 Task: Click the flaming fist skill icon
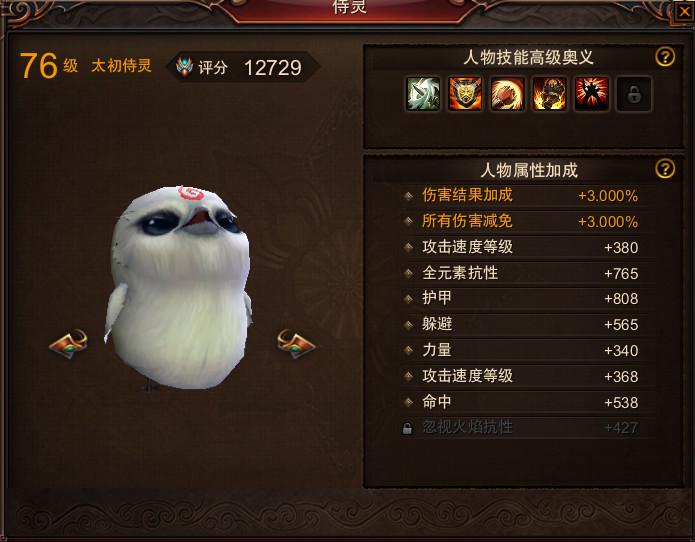pyautogui.click(x=507, y=94)
